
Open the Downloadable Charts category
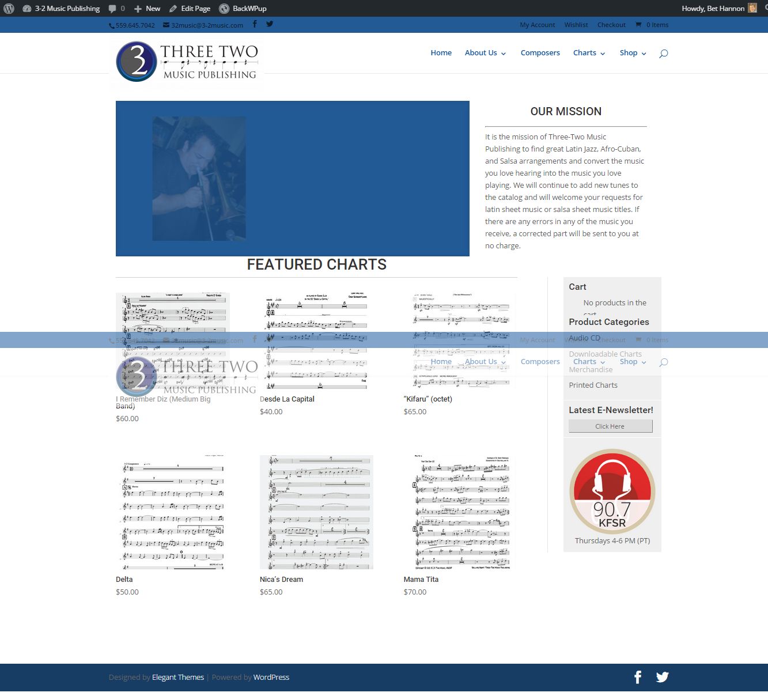pyautogui.click(x=606, y=354)
